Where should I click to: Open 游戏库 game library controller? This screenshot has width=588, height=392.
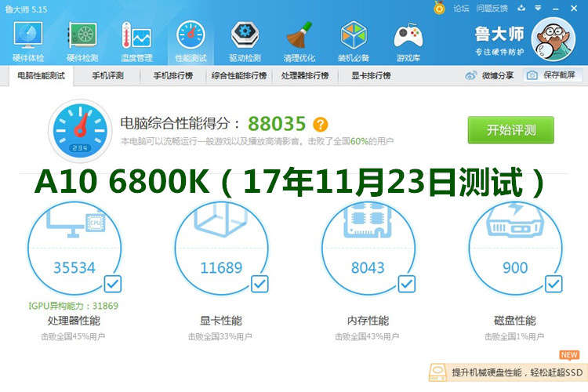[x=408, y=42]
